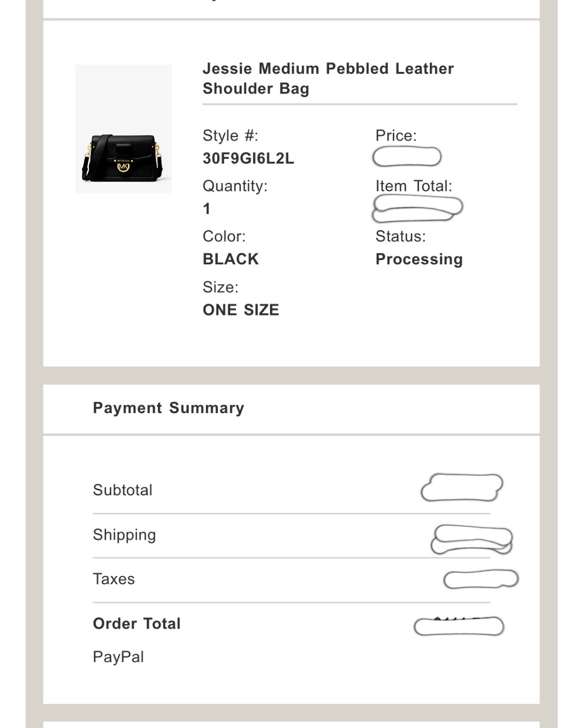This screenshot has height=728, width=582.
Task: Select the style number 30F9GI6L2L
Action: 248,158
